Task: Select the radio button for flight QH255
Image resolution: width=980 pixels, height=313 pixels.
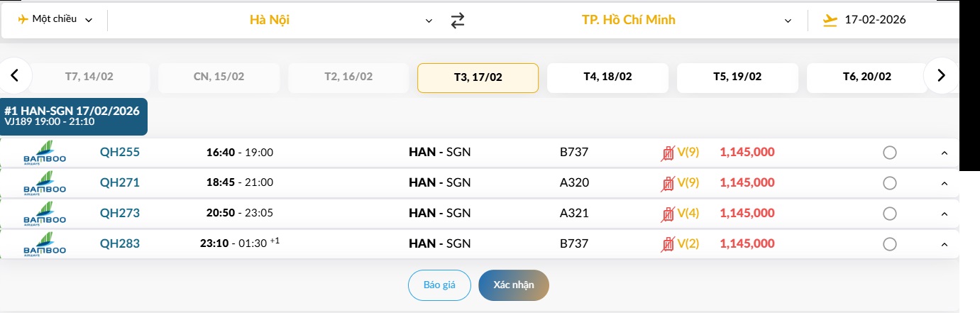Action: (x=890, y=153)
